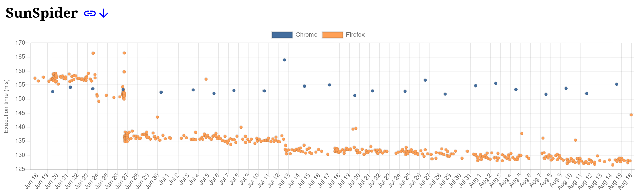Click the SunSpider heading text
This screenshot has width=644, height=193.
click(41, 13)
